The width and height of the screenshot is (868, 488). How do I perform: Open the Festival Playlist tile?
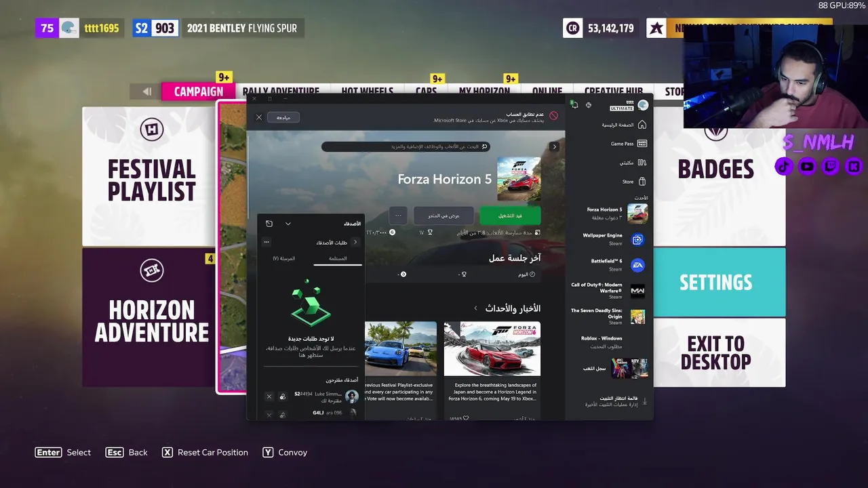pyautogui.click(x=149, y=176)
